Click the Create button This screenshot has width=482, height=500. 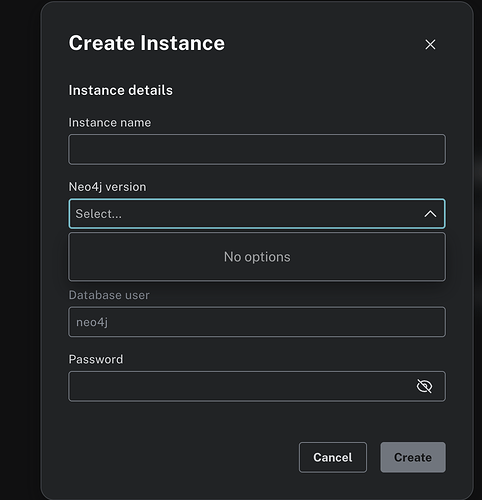413,457
